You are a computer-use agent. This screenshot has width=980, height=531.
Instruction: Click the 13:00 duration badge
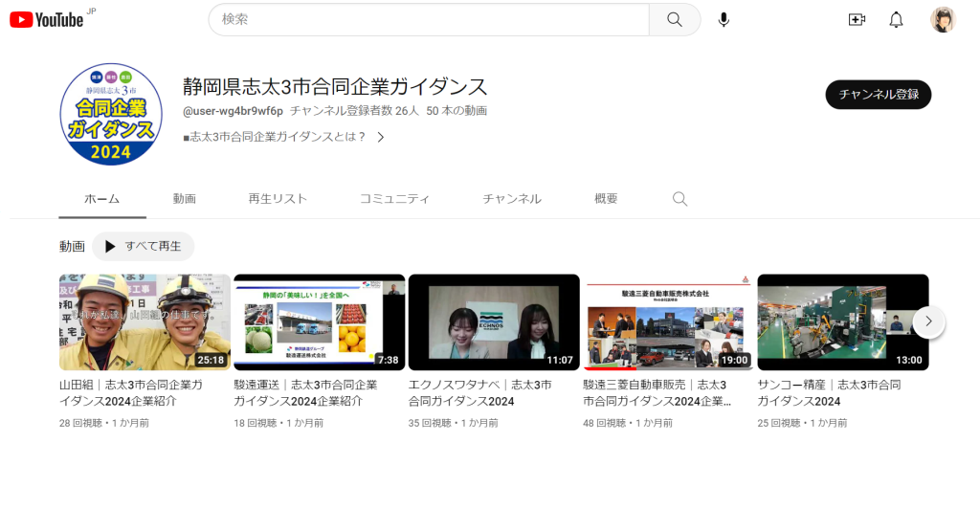point(909,360)
